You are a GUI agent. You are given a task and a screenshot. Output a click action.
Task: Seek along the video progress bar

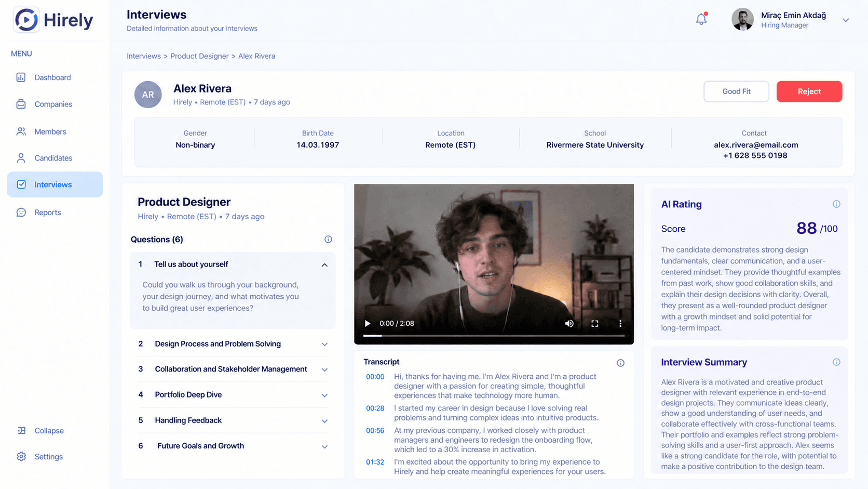[494, 336]
